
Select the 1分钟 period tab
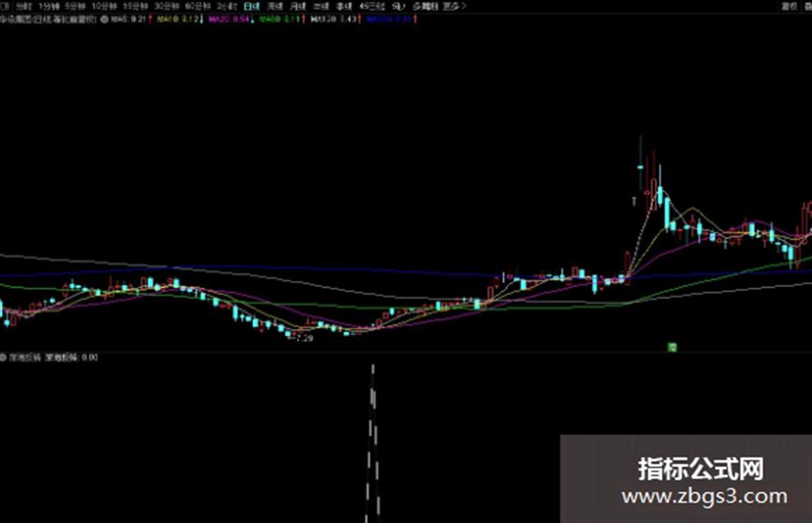[49, 6]
